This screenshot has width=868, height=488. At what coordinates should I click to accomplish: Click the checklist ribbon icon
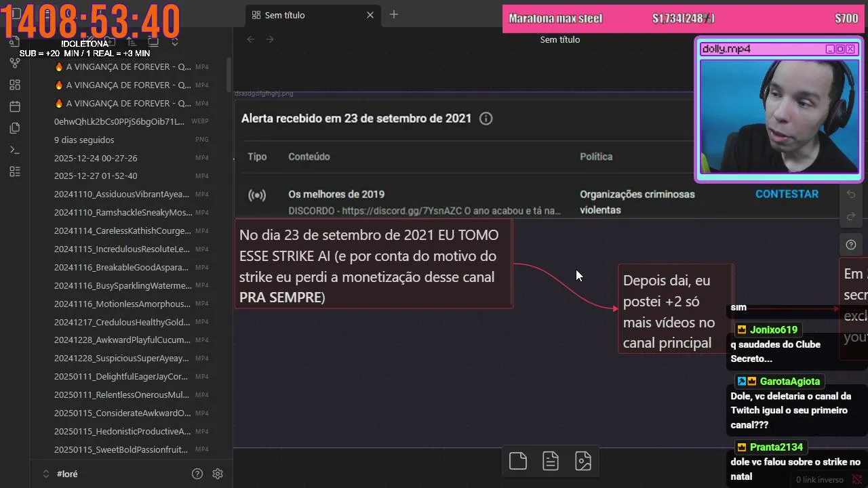15,171
